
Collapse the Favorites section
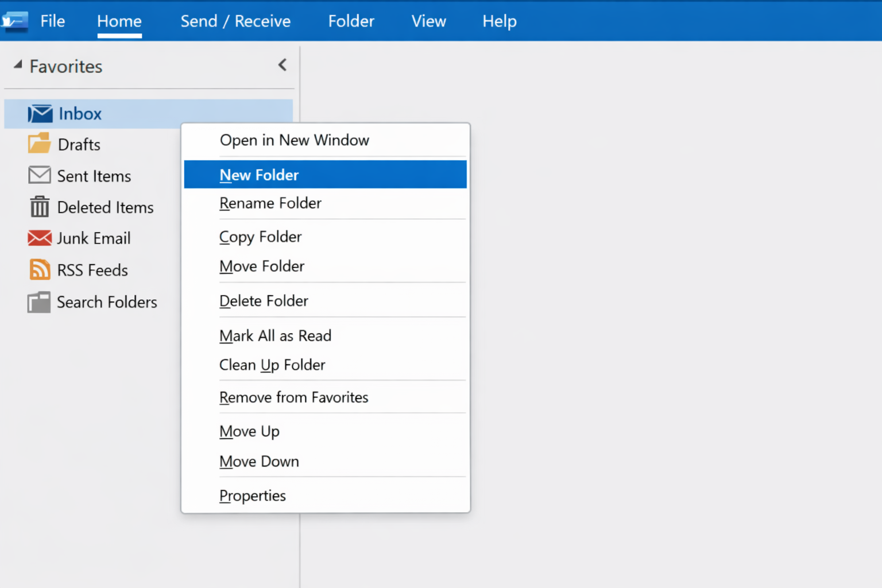(x=17, y=65)
